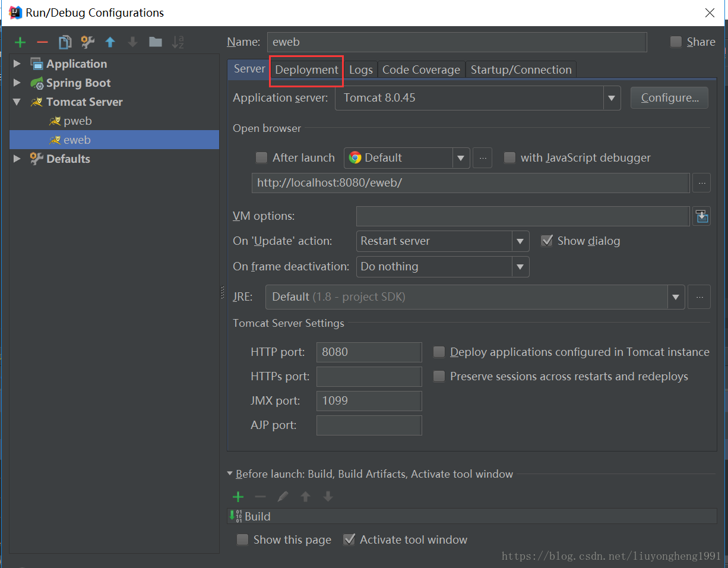Switch to the Code Coverage tab

click(x=421, y=70)
